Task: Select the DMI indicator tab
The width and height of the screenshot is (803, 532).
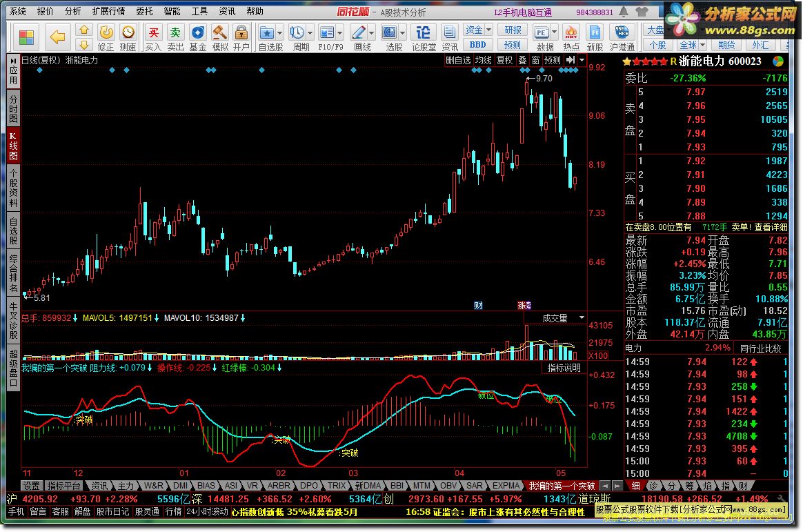Action: (x=180, y=485)
